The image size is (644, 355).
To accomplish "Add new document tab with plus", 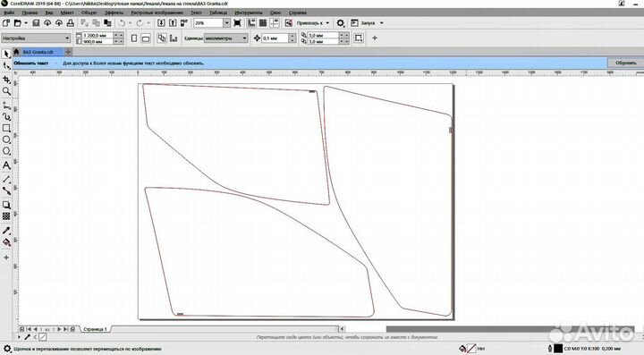I will (x=68, y=52).
